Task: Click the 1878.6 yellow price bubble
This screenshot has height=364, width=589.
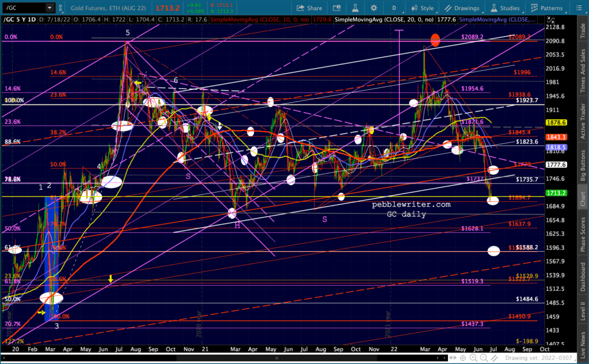Action: click(556, 122)
